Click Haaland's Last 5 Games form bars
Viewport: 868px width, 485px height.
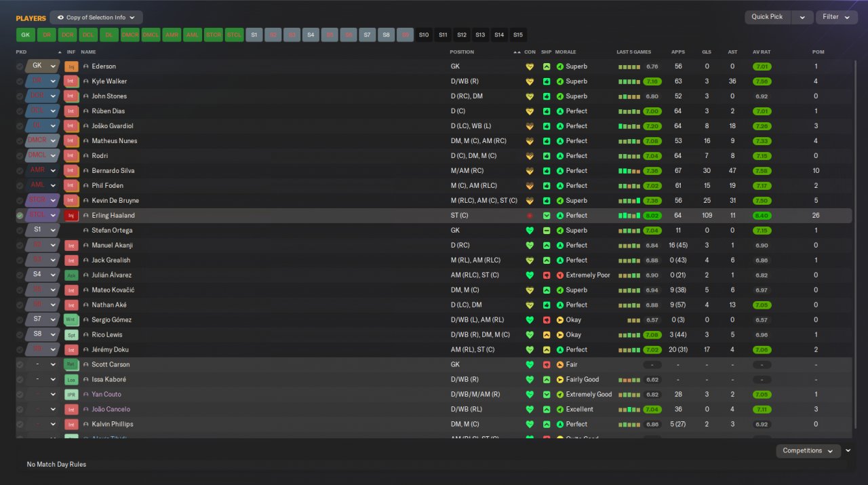click(x=629, y=216)
